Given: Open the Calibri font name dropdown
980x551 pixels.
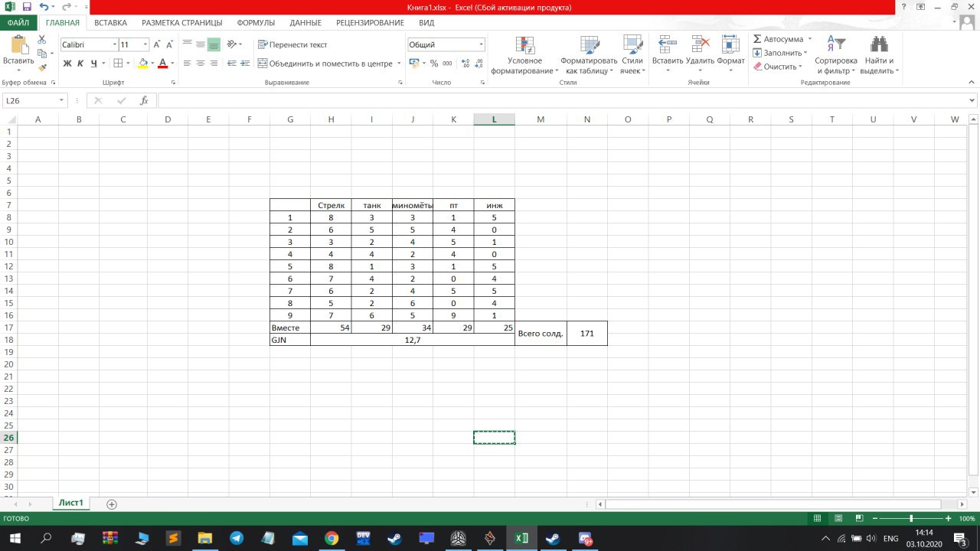Looking at the screenshot, I should [115, 45].
